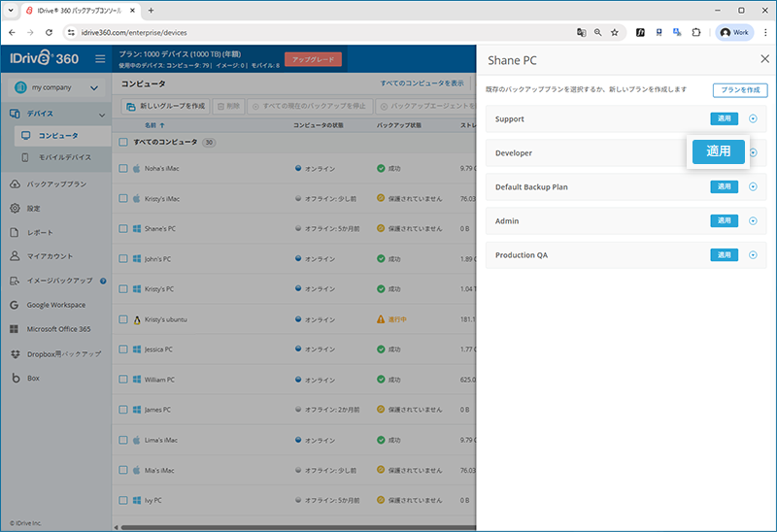The height and width of the screenshot is (532, 777).
Task: Open Google Workspace sidebar item
Action: (x=60, y=305)
